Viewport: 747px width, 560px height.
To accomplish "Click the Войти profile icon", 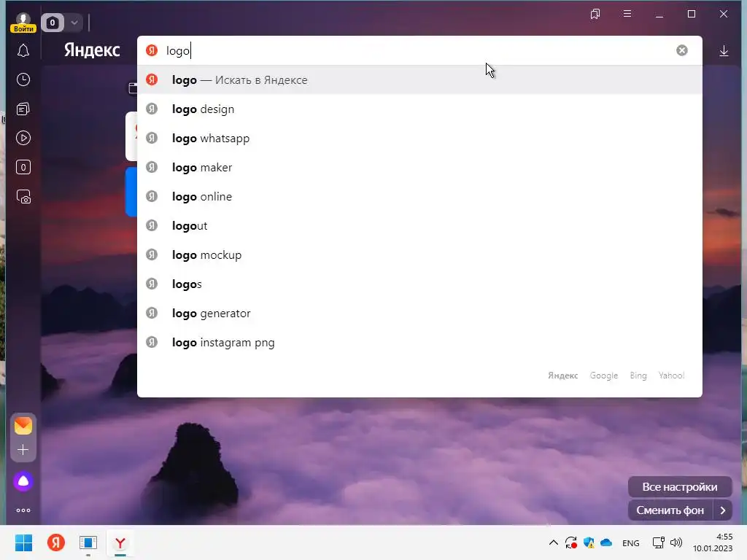I will [23, 23].
